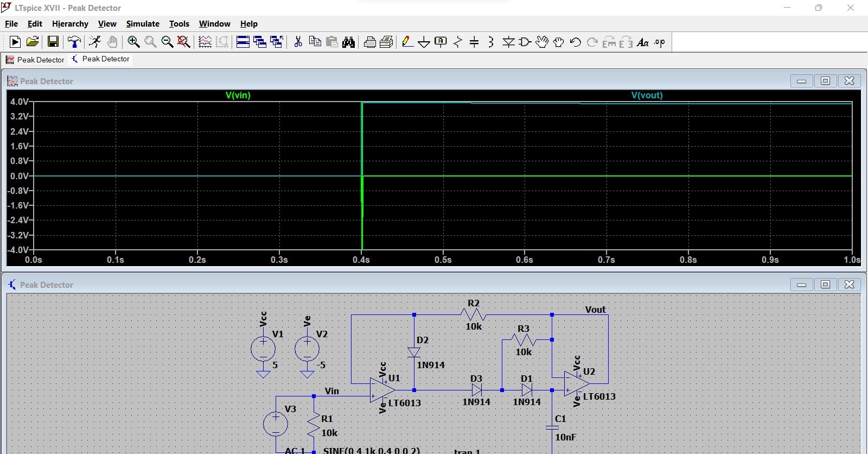Click the Print icon
868x454 pixels.
(x=387, y=42)
